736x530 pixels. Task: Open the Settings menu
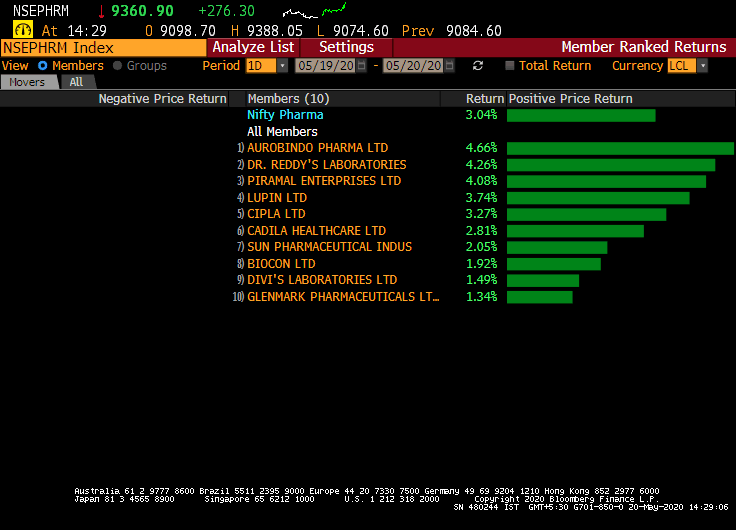click(346, 47)
